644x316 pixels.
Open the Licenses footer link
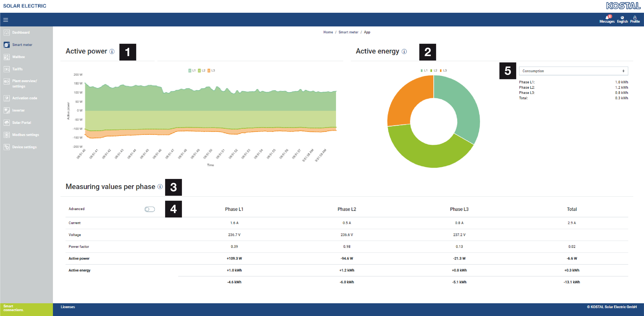point(68,307)
